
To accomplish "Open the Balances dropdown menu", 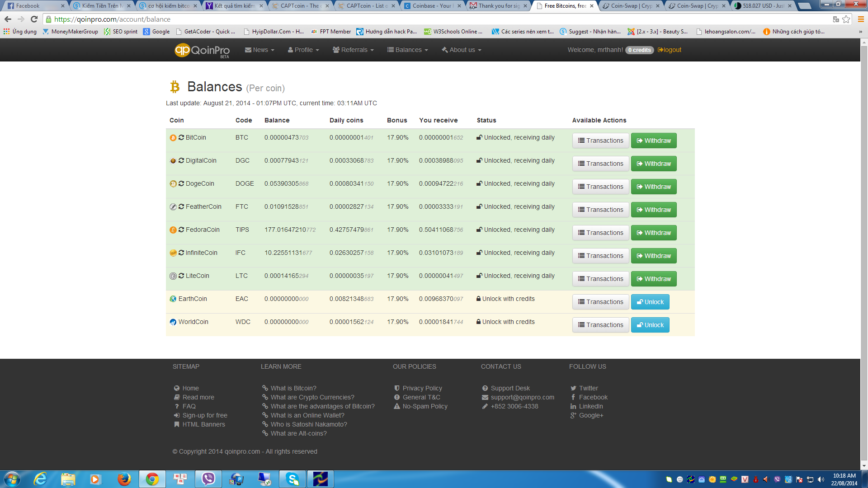I will coord(407,50).
